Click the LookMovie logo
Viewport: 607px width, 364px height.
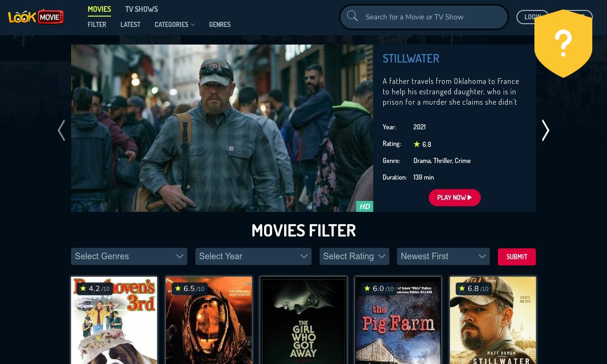point(36,17)
